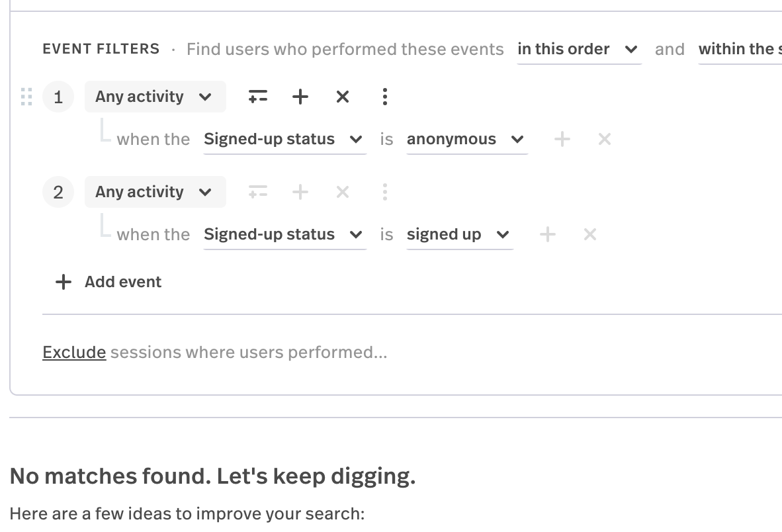782x532 pixels.
Task: Delete the anonymous status condition
Action: click(604, 139)
